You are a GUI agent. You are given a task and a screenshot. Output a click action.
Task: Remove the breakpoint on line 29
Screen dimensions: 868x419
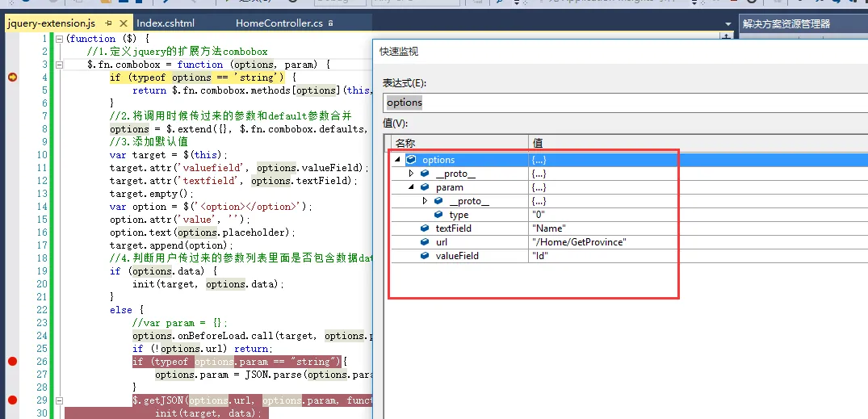click(x=12, y=400)
